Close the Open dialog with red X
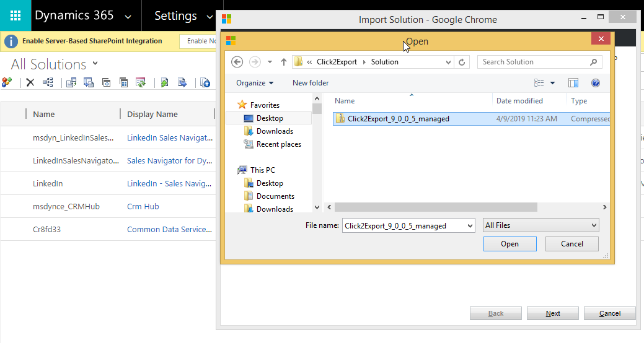 [x=601, y=38]
